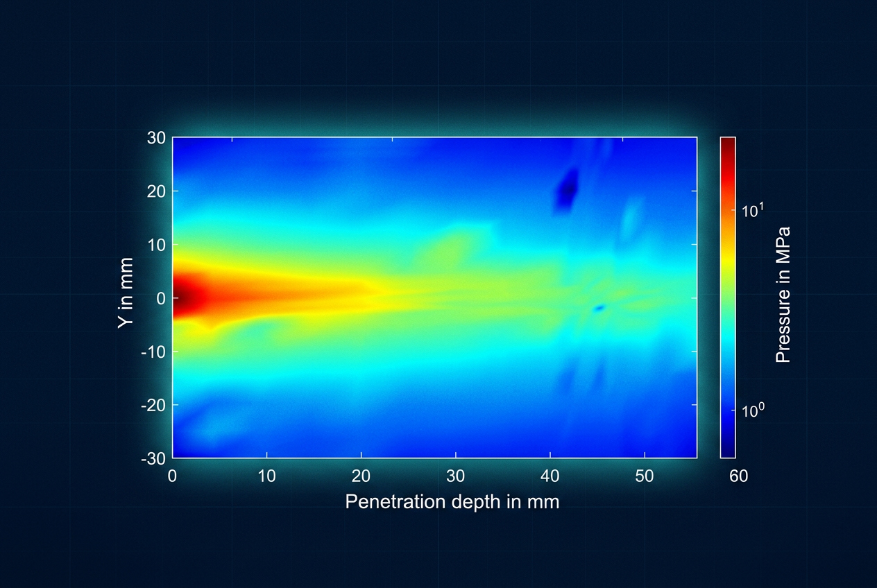Screen dimensions: 877x588
Task: Click the x-axis tick label 10
Action: pos(267,477)
